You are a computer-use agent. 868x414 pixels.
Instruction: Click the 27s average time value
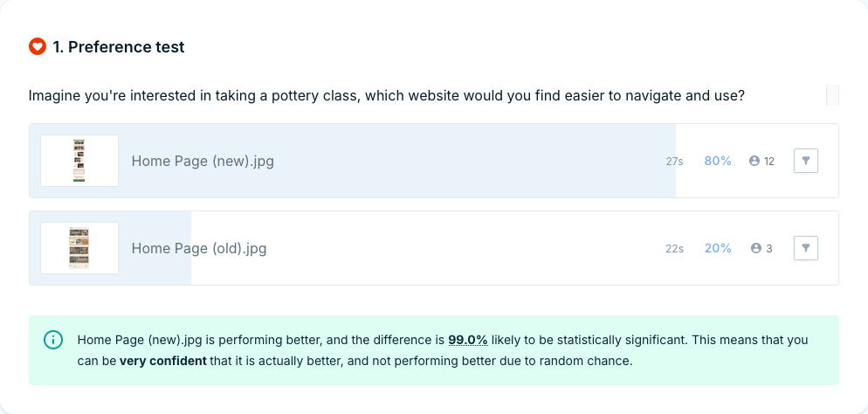point(674,162)
